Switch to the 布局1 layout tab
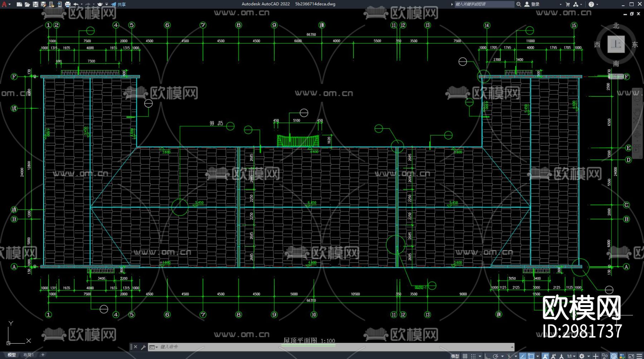The image size is (644, 359). click(28, 355)
